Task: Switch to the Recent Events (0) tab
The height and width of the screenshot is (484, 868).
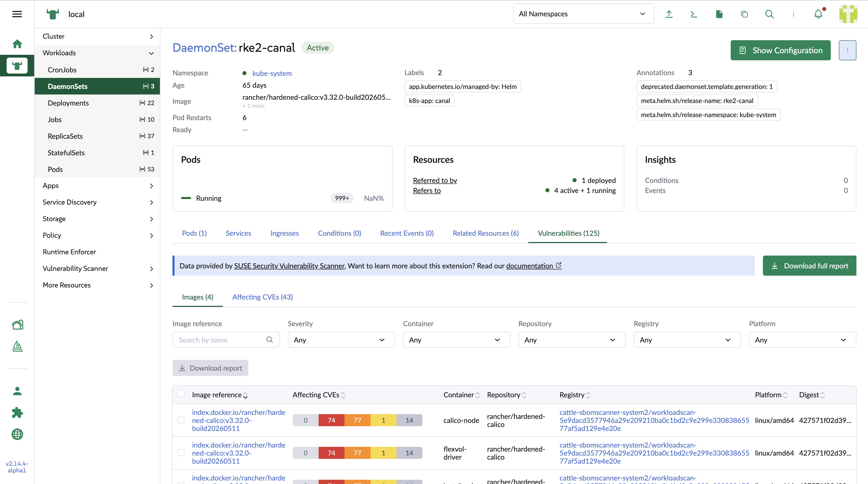Action: 407,233
